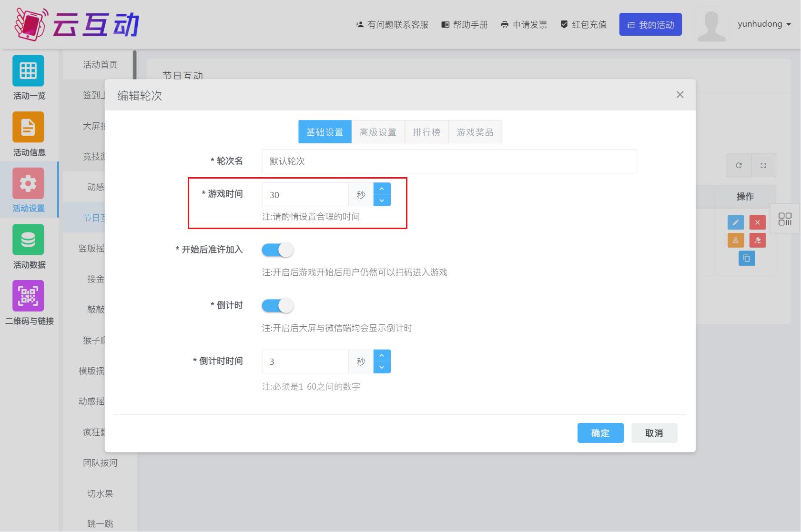Toggle the 开始后准许加入 switch
The image size is (801, 532).
click(x=277, y=250)
